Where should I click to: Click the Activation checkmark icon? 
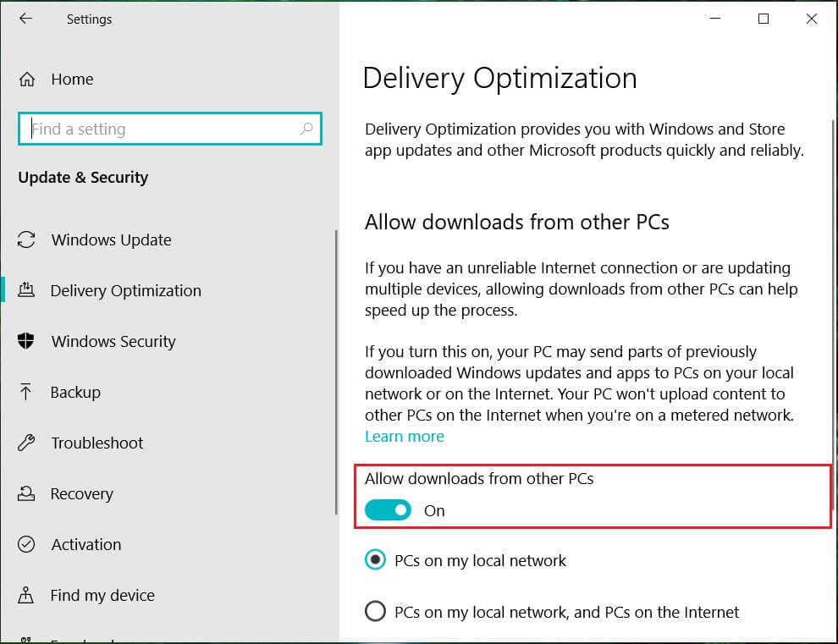[x=26, y=544]
